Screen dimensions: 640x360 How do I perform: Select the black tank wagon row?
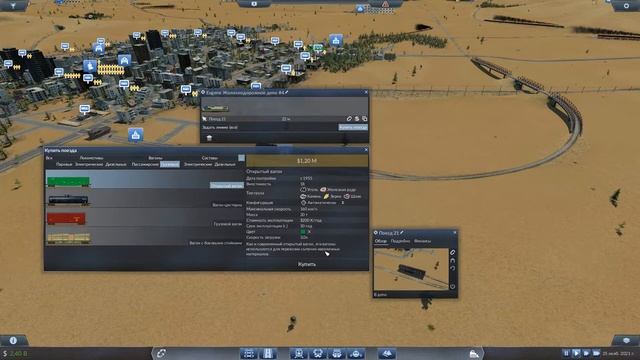click(145, 199)
